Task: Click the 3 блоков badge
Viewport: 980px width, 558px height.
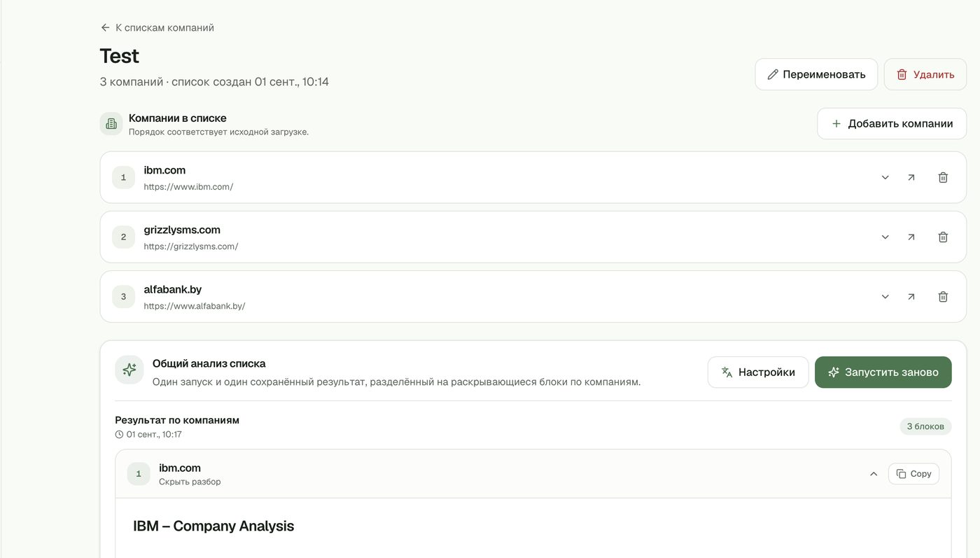Action: pyautogui.click(x=925, y=426)
